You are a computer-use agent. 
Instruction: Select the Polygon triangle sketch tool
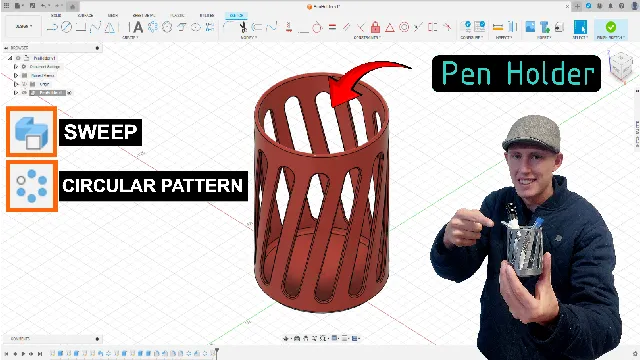click(109, 27)
